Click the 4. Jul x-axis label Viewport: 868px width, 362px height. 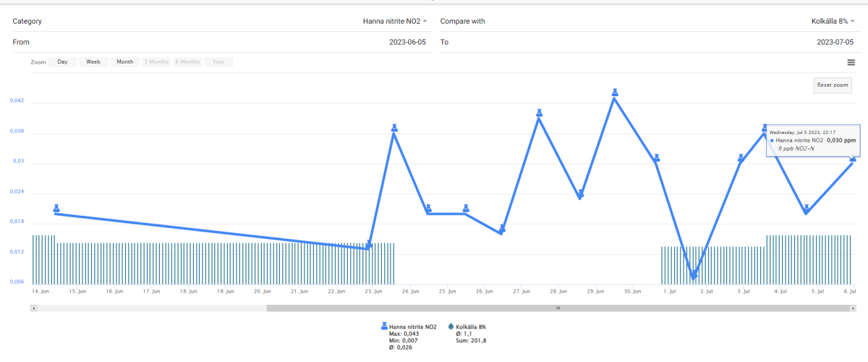[x=780, y=292]
